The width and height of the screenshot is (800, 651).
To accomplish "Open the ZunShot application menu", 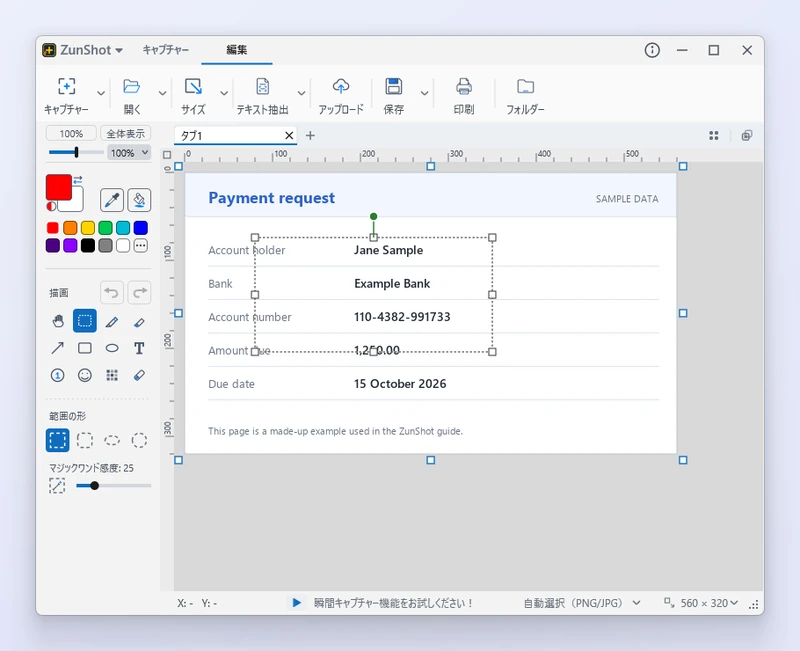I will point(83,50).
